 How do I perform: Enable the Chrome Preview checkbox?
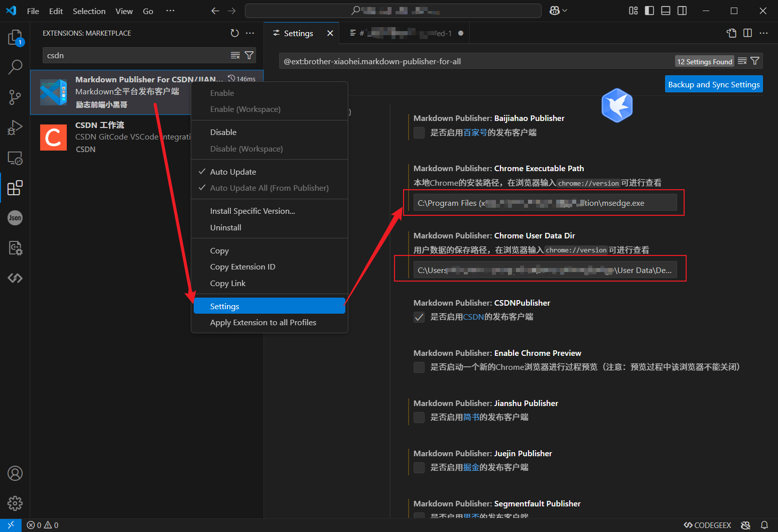(419, 367)
